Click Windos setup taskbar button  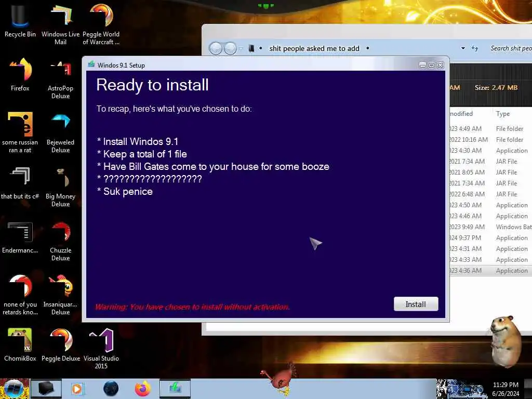pos(175,389)
